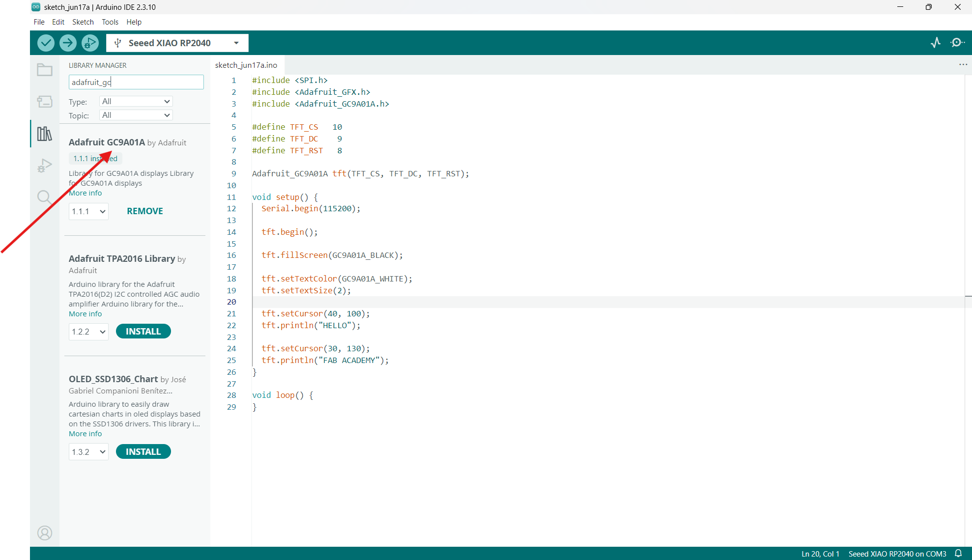Click the Verify sketch checkmark button

tap(46, 43)
